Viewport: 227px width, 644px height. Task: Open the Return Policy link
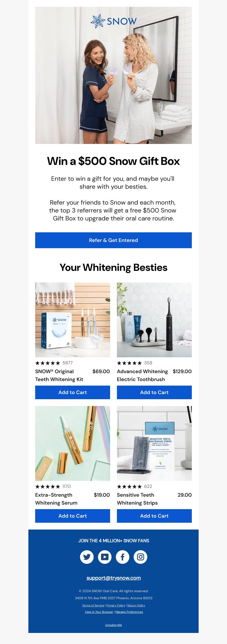click(136, 605)
